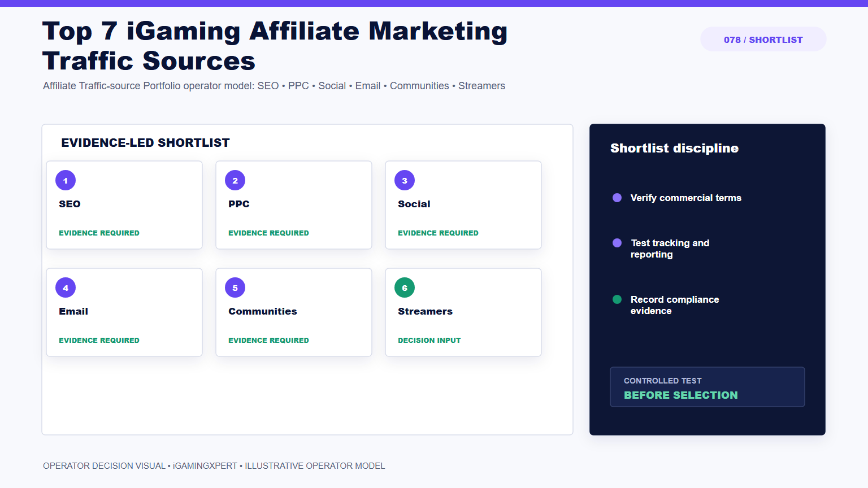Click the EVIDENCE-LED SHORTLIST heading

(145, 143)
